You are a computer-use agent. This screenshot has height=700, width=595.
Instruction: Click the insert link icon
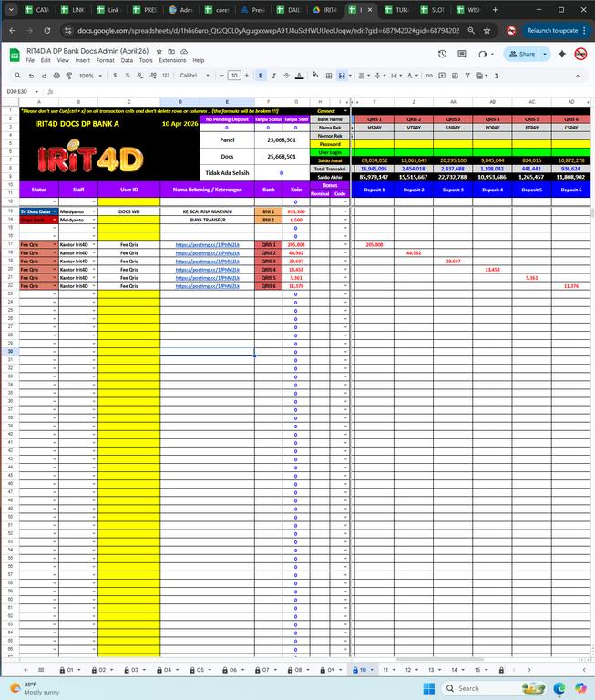[429, 76]
